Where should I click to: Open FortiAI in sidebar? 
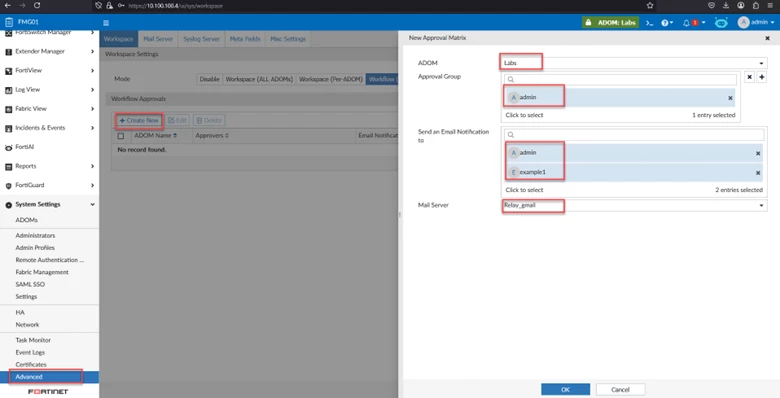point(49,147)
